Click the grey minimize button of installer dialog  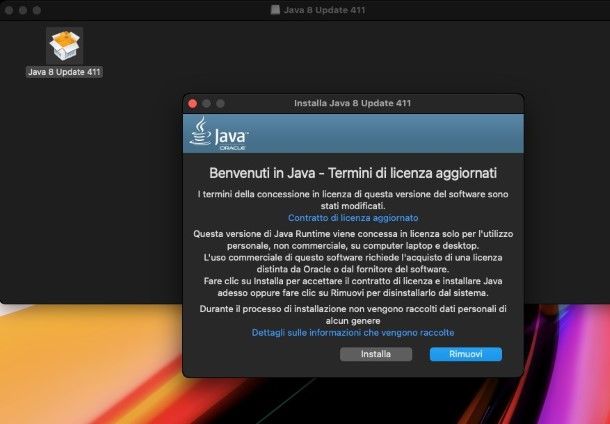click(207, 103)
